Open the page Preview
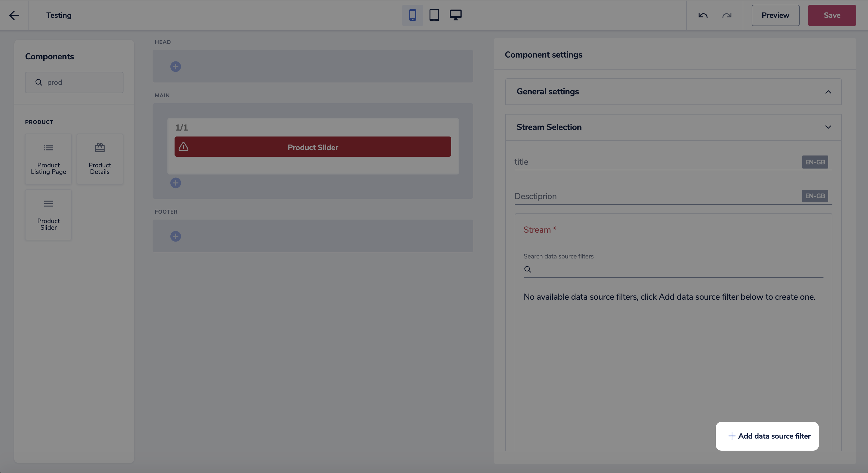 click(x=775, y=15)
